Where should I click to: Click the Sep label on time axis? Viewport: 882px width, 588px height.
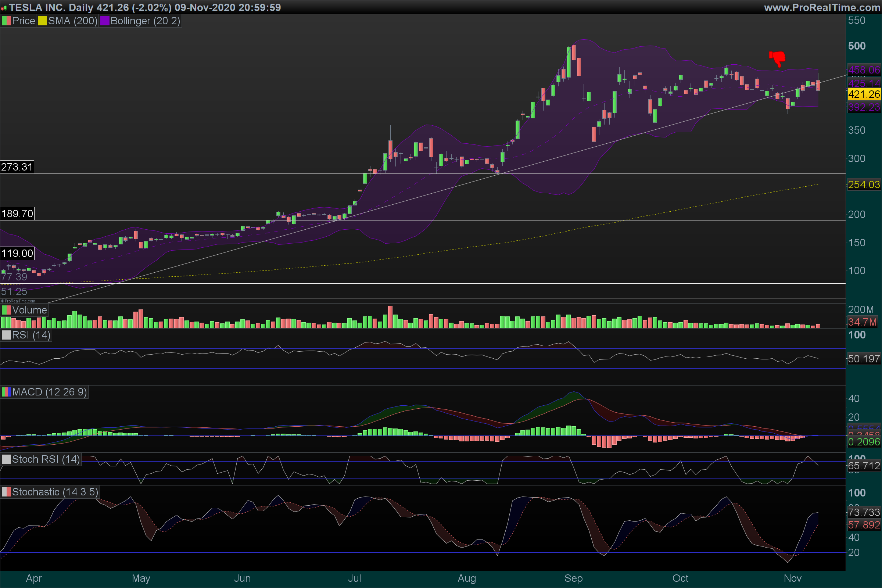(x=573, y=578)
